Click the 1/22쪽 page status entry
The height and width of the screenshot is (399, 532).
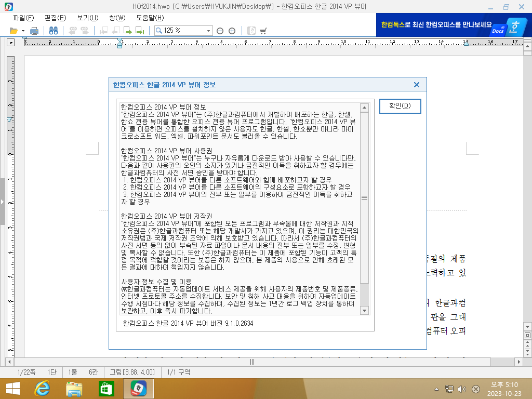click(26, 372)
